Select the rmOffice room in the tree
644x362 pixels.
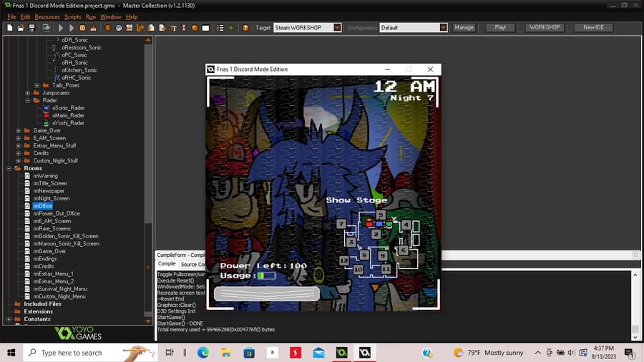(x=43, y=206)
